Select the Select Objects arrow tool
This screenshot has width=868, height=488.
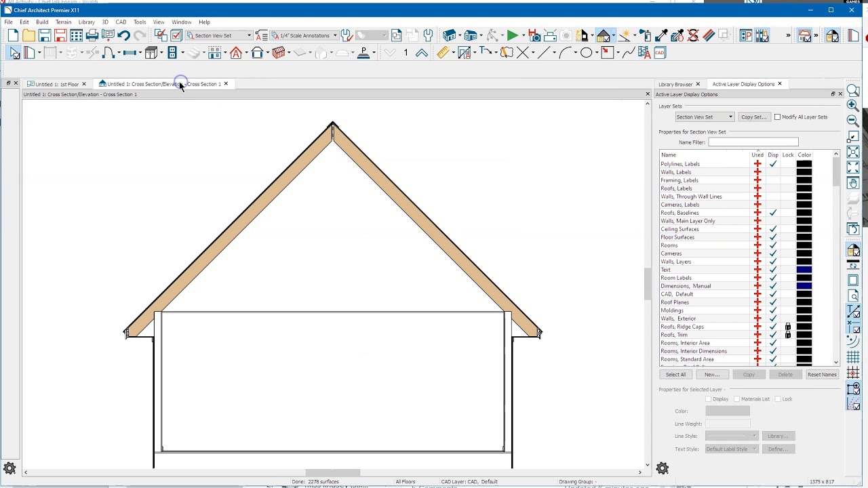(x=14, y=53)
